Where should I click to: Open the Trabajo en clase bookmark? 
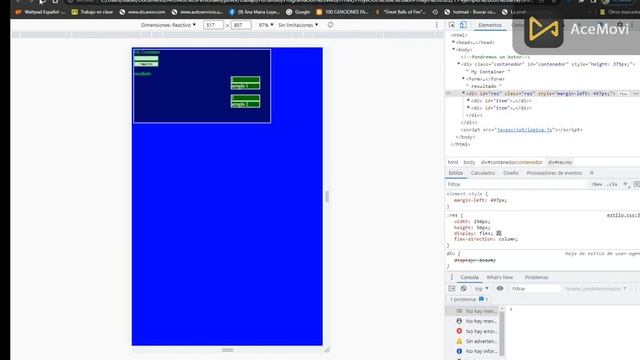coord(92,12)
